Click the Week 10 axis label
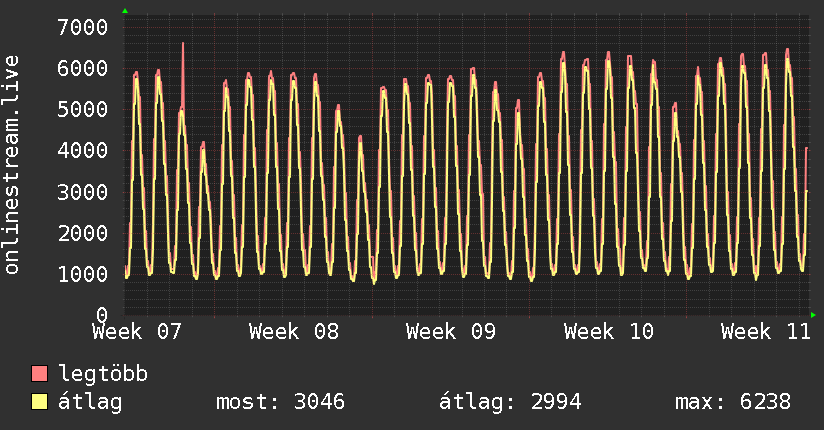Image resolution: width=824 pixels, height=430 pixels. point(609,332)
